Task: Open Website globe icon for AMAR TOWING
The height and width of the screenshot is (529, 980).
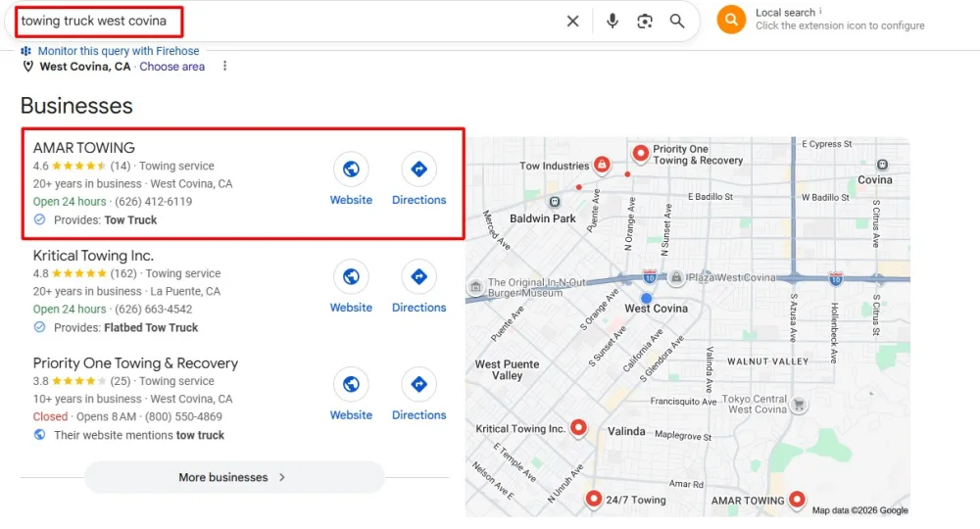Action: coord(351,168)
